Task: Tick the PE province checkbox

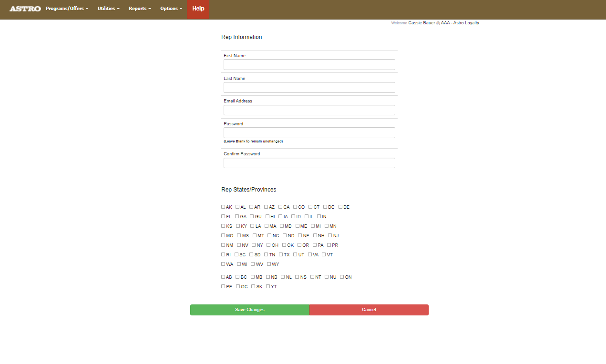Action: coord(223,286)
